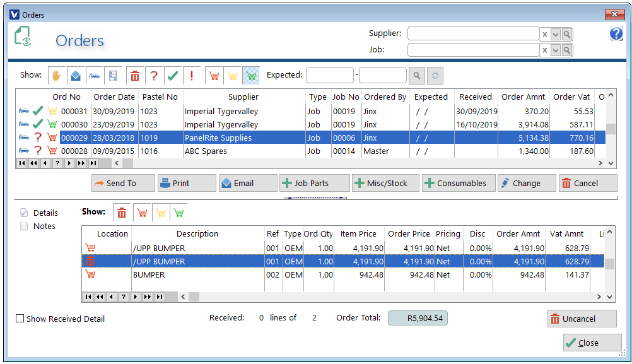Clear the Job field with its x
This screenshot has height=364, width=632.
point(544,50)
